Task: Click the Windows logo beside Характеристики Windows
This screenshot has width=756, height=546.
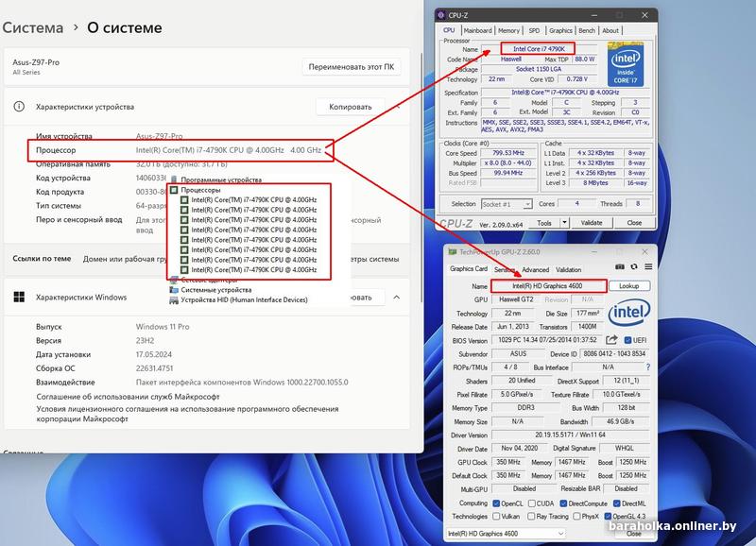Action: [x=19, y=298]
